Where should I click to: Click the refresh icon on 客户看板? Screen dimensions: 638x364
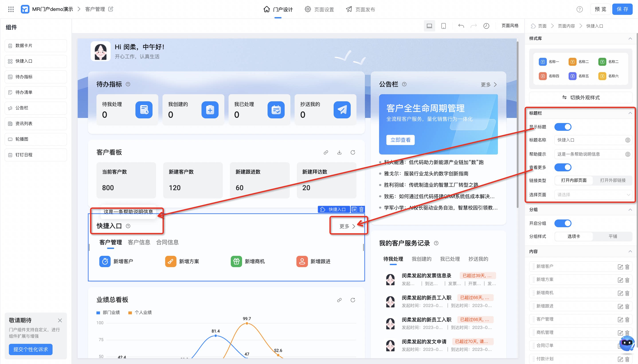click(x=353, y=153)
